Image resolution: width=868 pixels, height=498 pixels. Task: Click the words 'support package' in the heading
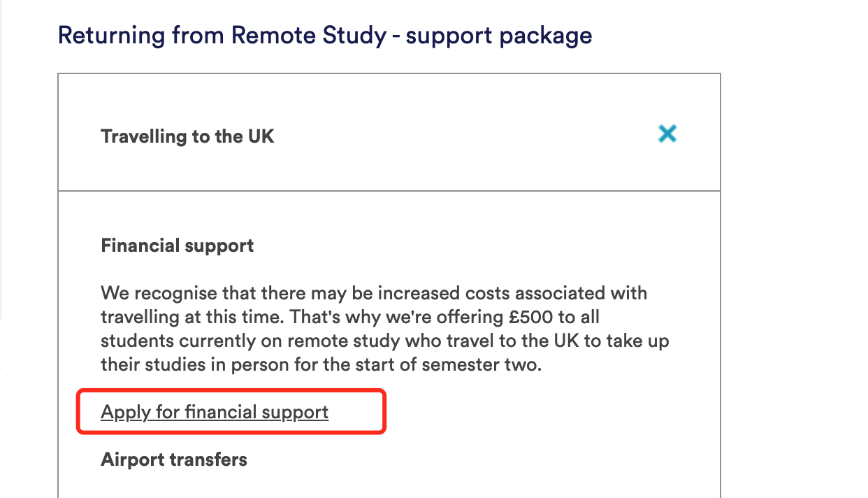tap(499, 35)
